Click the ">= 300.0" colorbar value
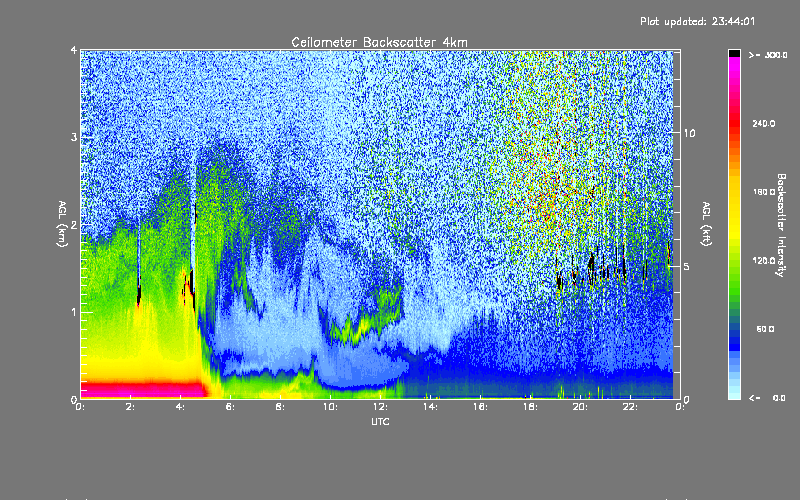This screenshot has width=800, height=500. (x=768, y=55)
